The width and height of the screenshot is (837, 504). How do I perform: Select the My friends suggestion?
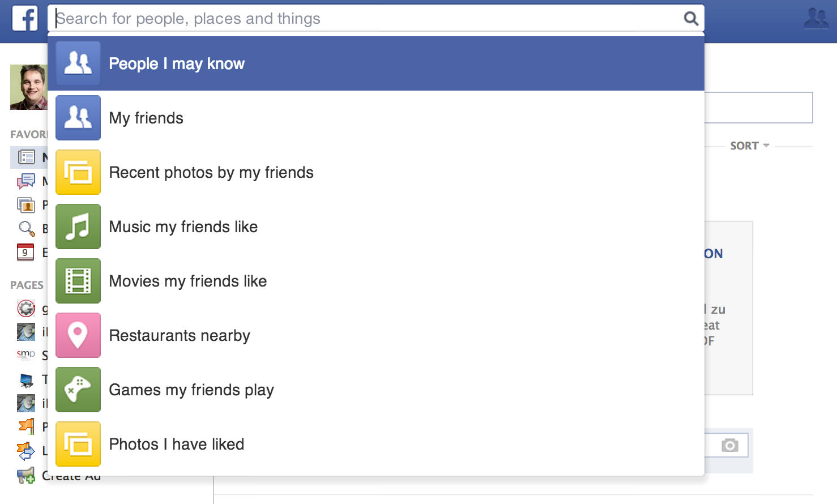376,118
